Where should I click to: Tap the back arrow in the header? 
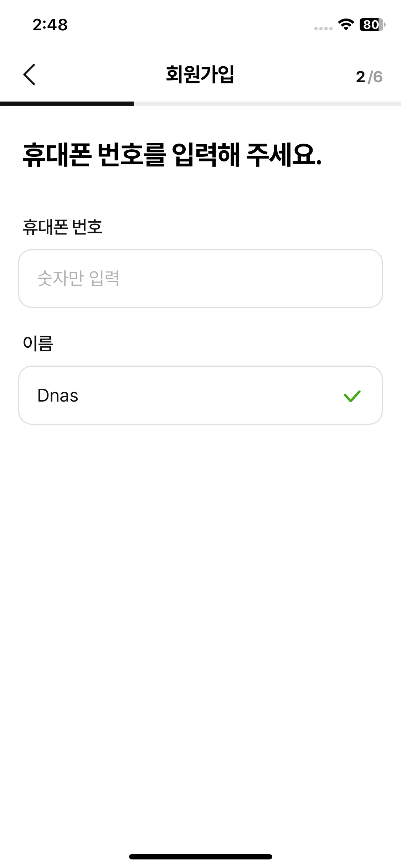coord(29,74)
